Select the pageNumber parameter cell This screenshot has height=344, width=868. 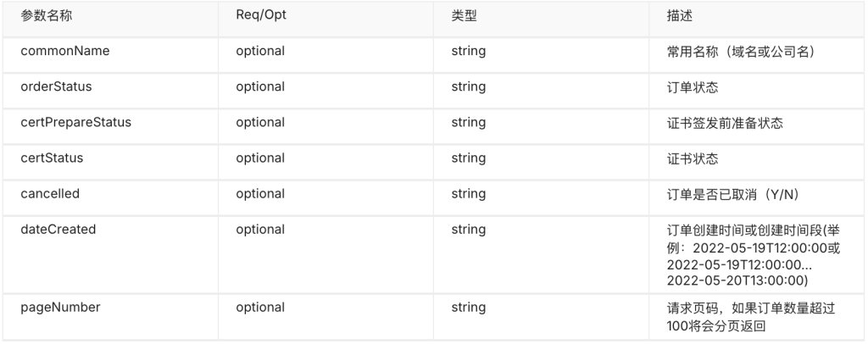coord(60,308)
